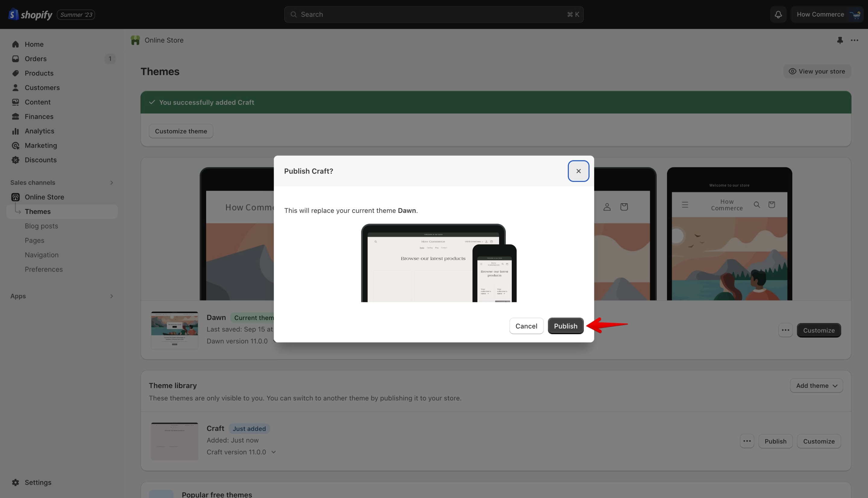The height and width of the screenshot is (498, 868).
Task: Open Navigation in the sidebar
Action: 41,255
